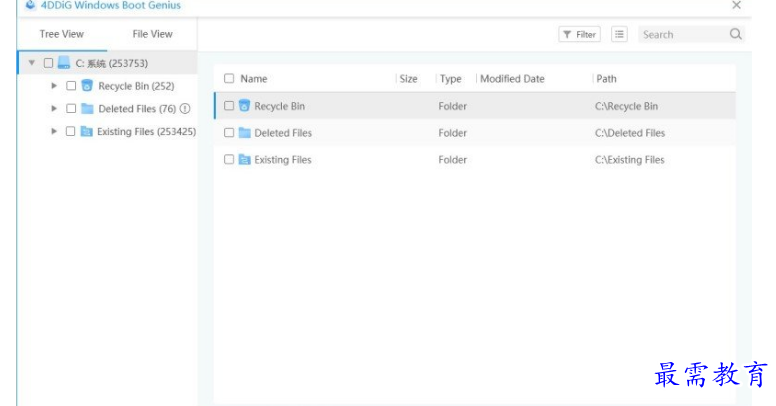This screenshot has height=406, width=776.
Task: Click Folder type cell in Recycle Bin row
Action: [452, 106]
